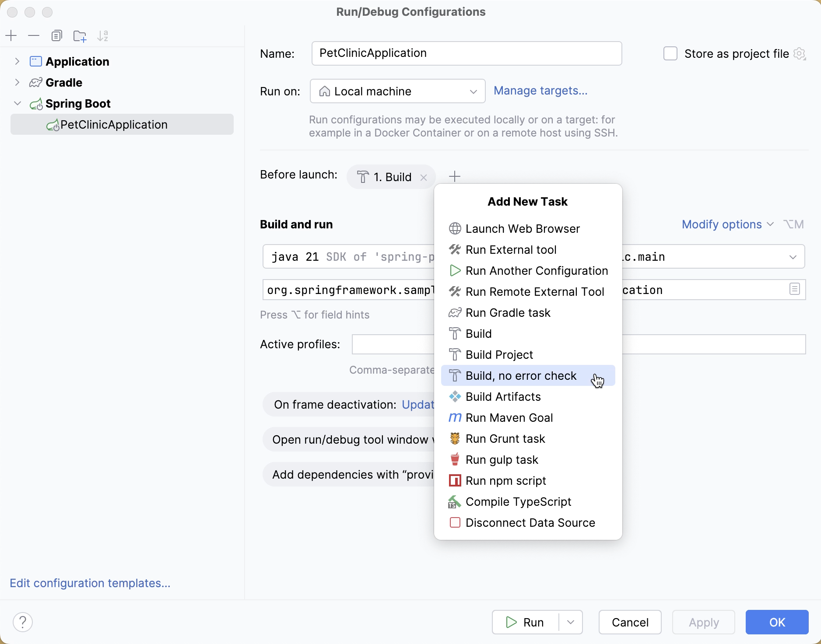The width and height of the screenshot is (821, 644).
Task: Click the plus icon to add before-launch task
Action: (455, 177)
